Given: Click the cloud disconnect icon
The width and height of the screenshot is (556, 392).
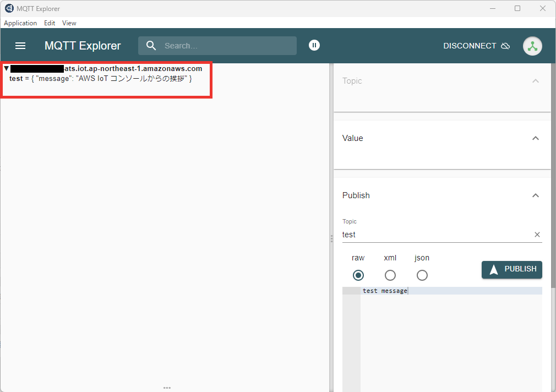Looking at the screenshot, I should tap(505, 46).
